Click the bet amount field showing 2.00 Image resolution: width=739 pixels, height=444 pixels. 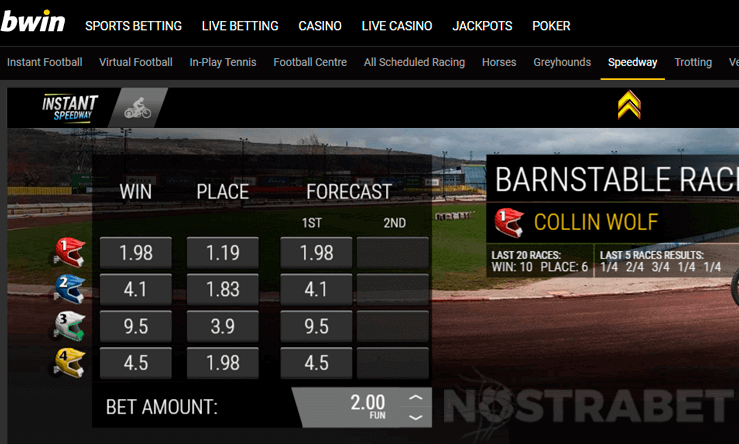[362, 407]
